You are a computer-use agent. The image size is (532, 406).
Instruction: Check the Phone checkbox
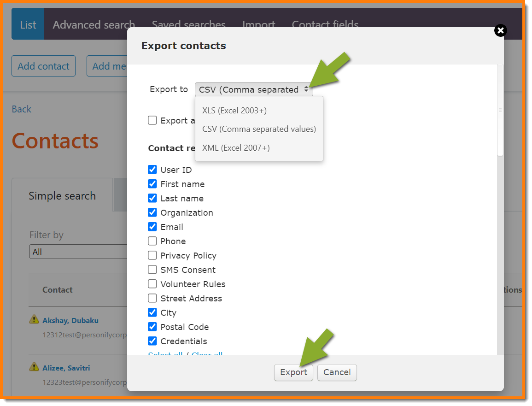[x=152, y=241]
